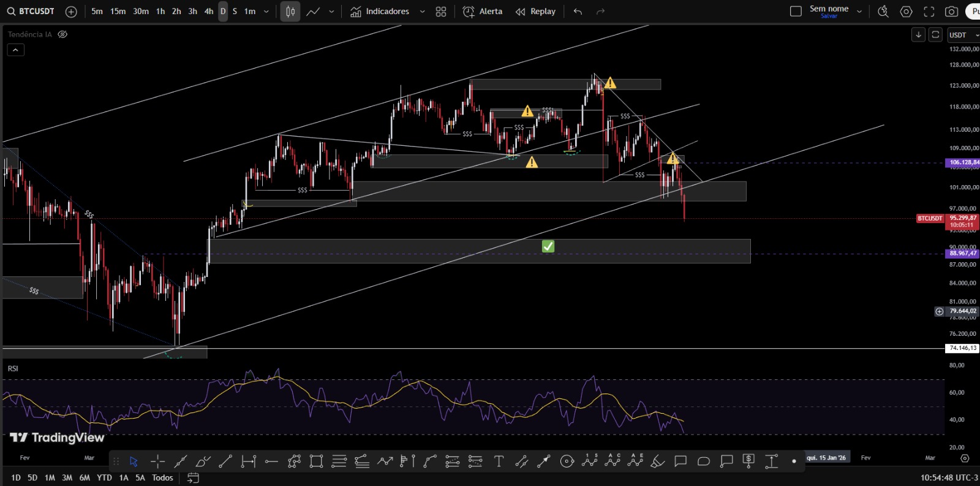Image resolution: width=980 pixels, height=486 pixels.
Task: Expand the time interval dropdown arrow
Action: (266, 12)
